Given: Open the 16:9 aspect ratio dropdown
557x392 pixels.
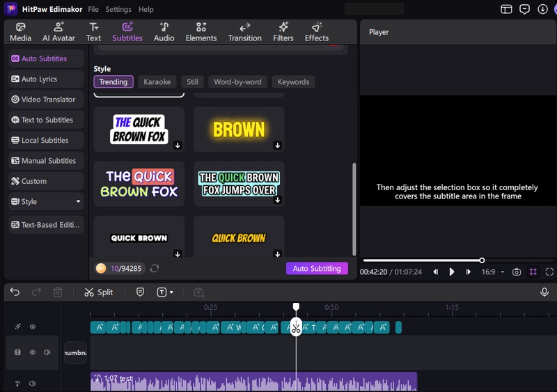Looking at the screenshot, I should click(x=493, y=272).
